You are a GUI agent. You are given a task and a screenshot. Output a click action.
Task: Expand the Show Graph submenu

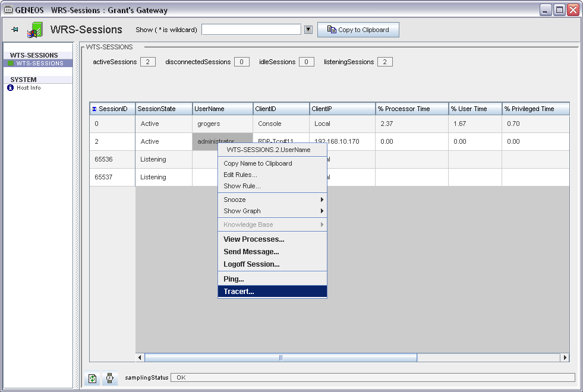pos(322,211)
